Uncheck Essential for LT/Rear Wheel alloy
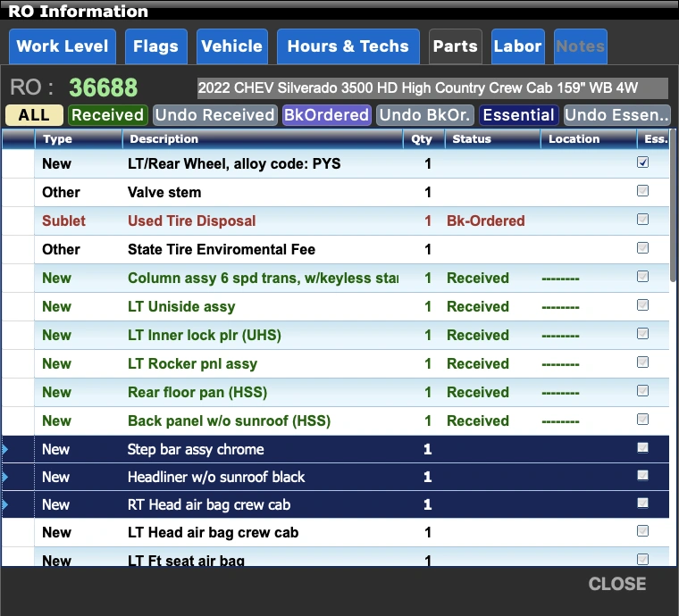Screen dimensions: 679x616 coord(642,163)
